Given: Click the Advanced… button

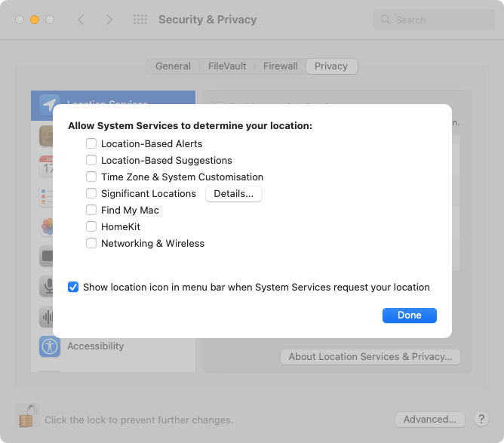Looking at the screenshot, I should (429, 419).
